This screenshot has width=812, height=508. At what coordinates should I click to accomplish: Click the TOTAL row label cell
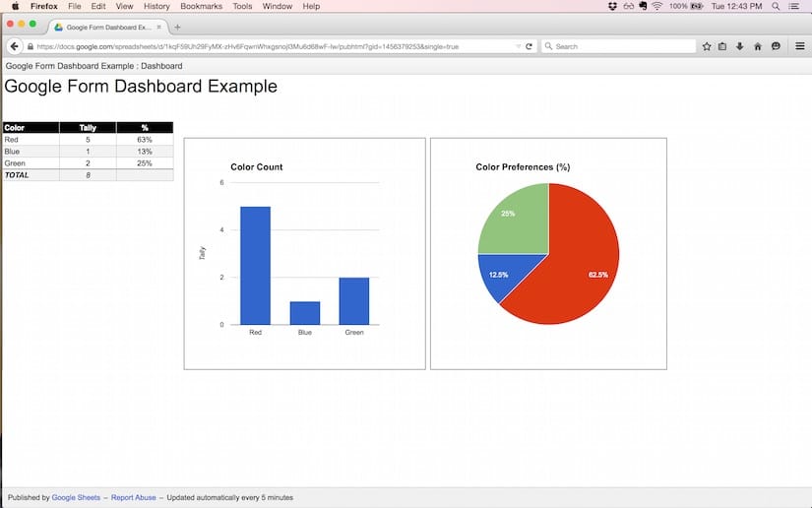31,175
